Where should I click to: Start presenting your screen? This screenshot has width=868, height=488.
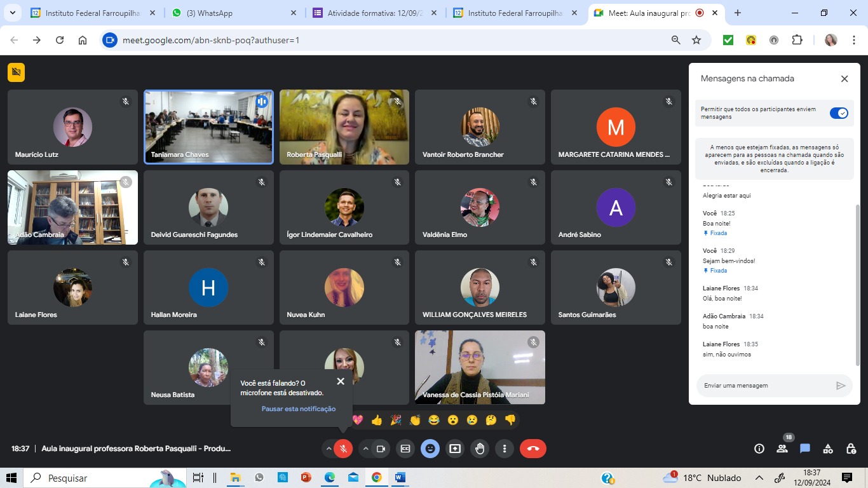tap(455, 449)
